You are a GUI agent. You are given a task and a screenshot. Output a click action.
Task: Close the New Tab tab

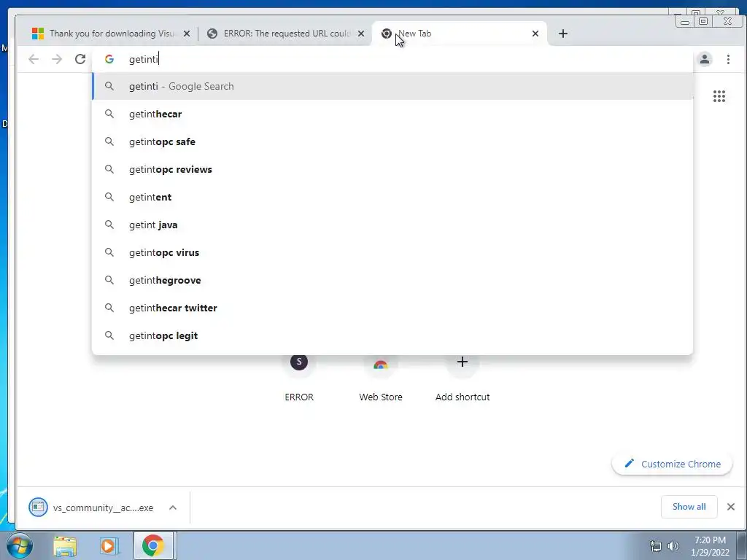535,34
